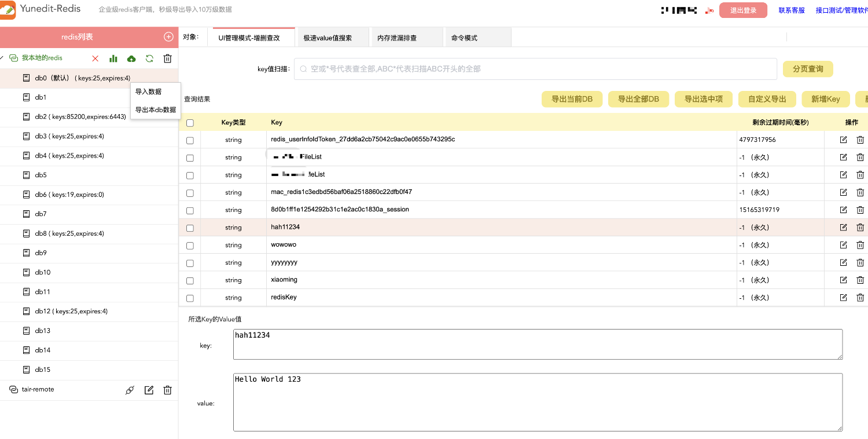
Task: Switch to the 命令模式 tab
Action: [464, 38]
